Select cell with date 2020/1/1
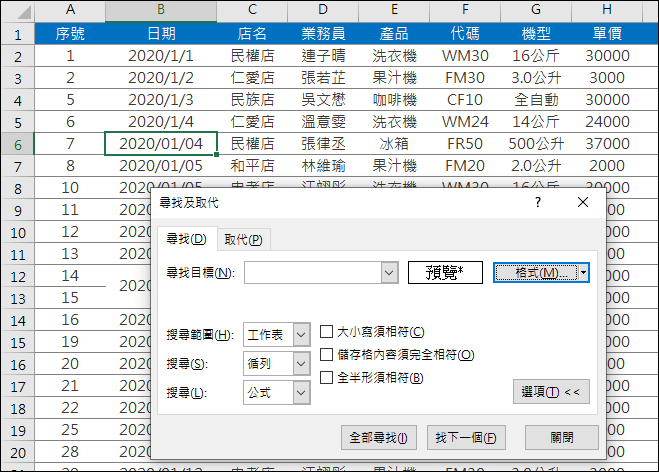 coord(161,56)
